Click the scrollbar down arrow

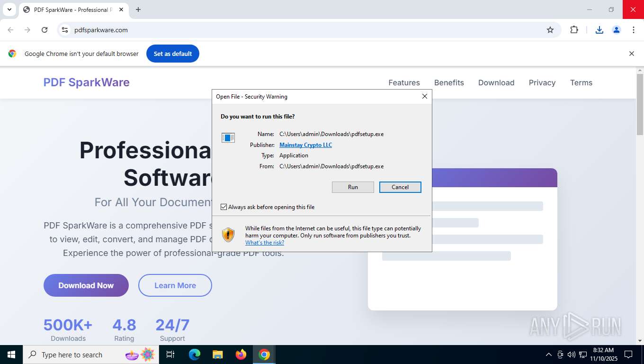[x=640, y=340]
